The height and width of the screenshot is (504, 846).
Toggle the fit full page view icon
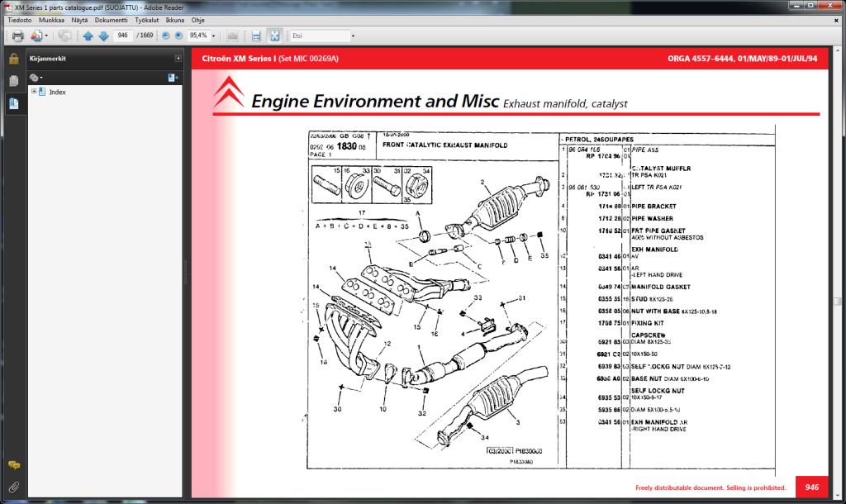coord(274,36)
